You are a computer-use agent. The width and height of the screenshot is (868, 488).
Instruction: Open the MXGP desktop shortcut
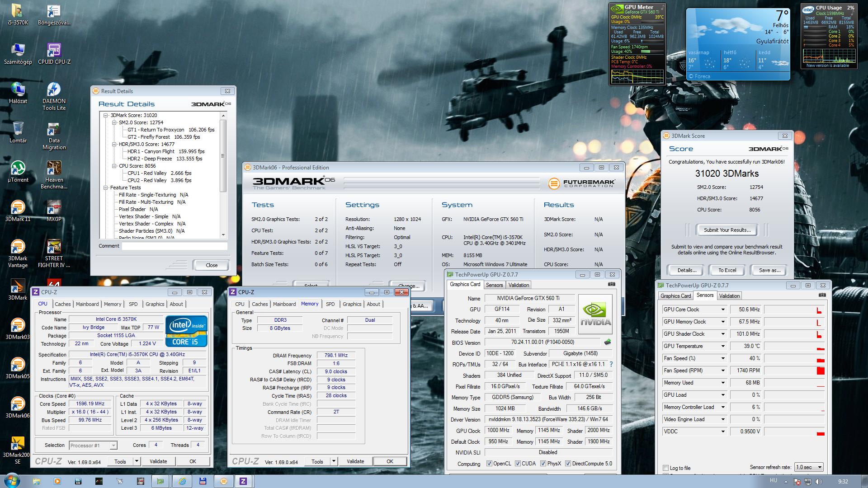(x=54, y=211)
